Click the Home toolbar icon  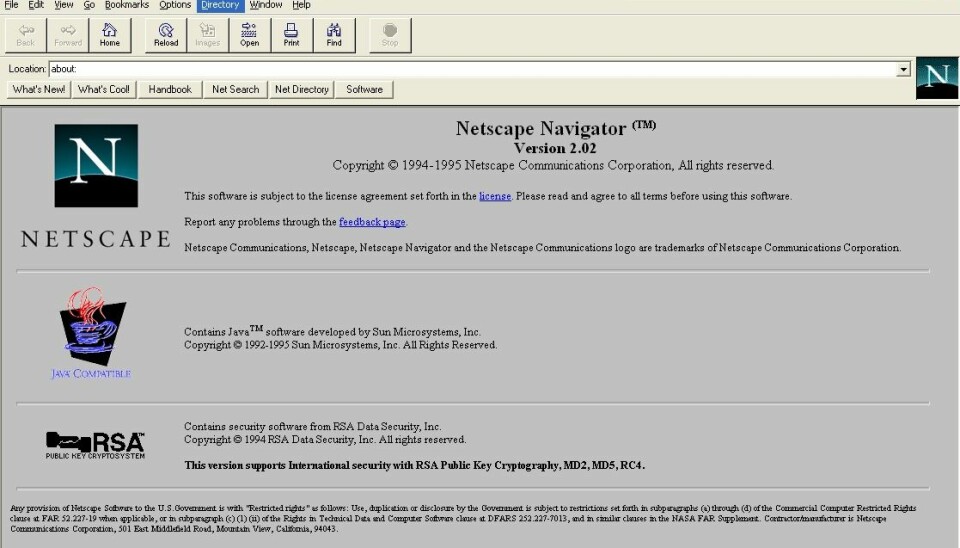(110, 35)
